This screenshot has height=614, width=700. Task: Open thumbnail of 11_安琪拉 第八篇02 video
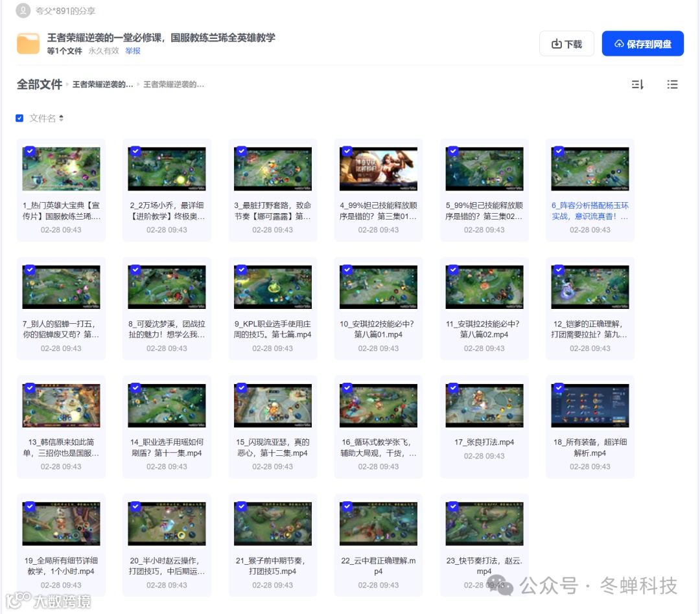tap(484, 288)
